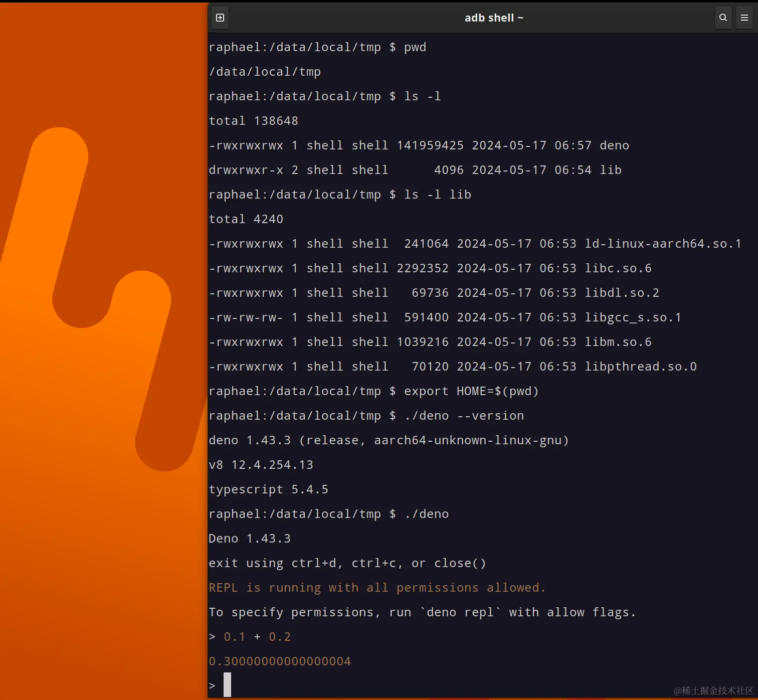Click the REPL cursor prompt at bottom
The image size is (758, 700).
click(x=227, y=685)
